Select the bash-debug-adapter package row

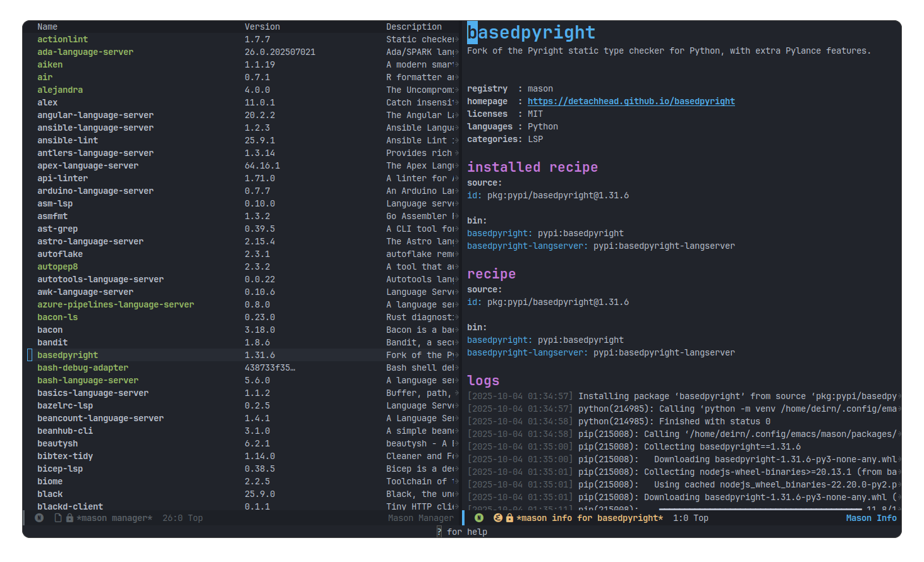tap(243, 368)
